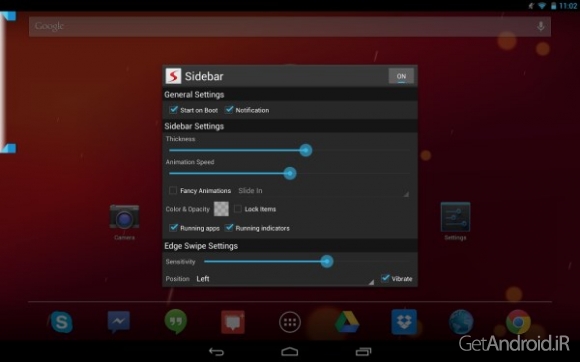Open recent apps navigation button
Screen dimensions: 580x362
[x=363, y=352]
